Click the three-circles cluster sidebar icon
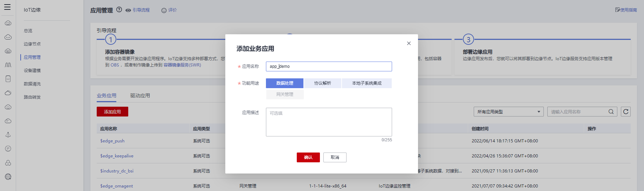 (x=8, y=163)
